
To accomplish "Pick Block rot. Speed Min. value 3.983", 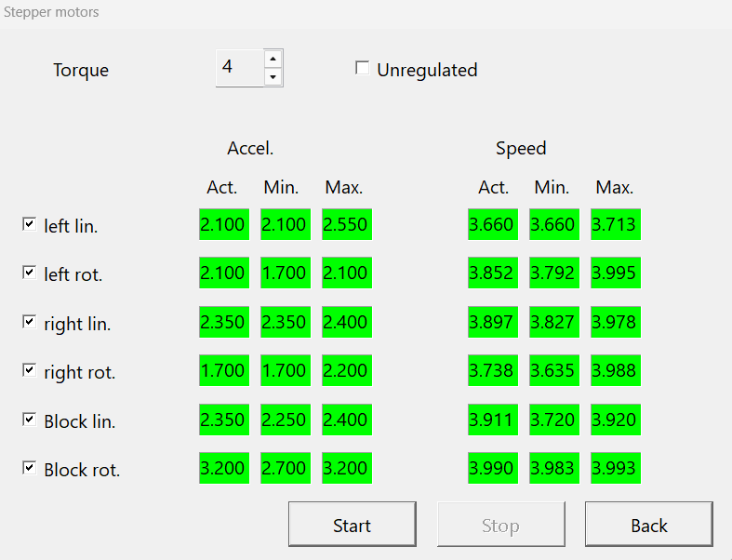I will click(554, 468).
